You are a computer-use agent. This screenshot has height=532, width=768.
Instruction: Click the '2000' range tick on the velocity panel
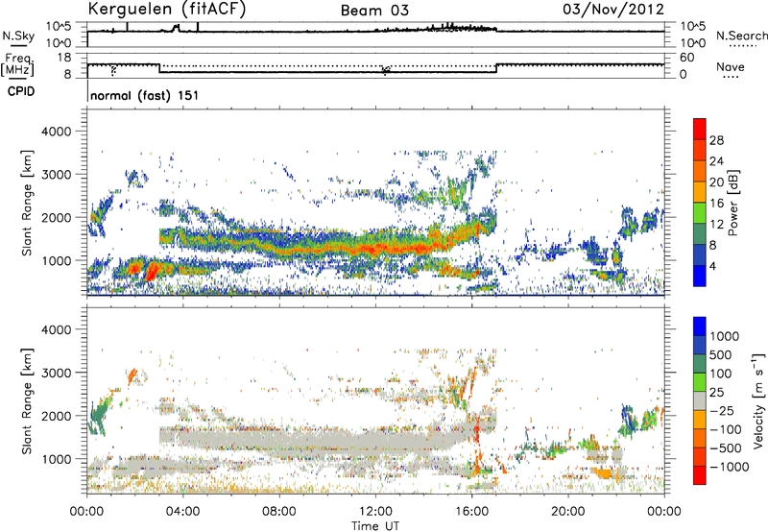(x=57, y=416)
